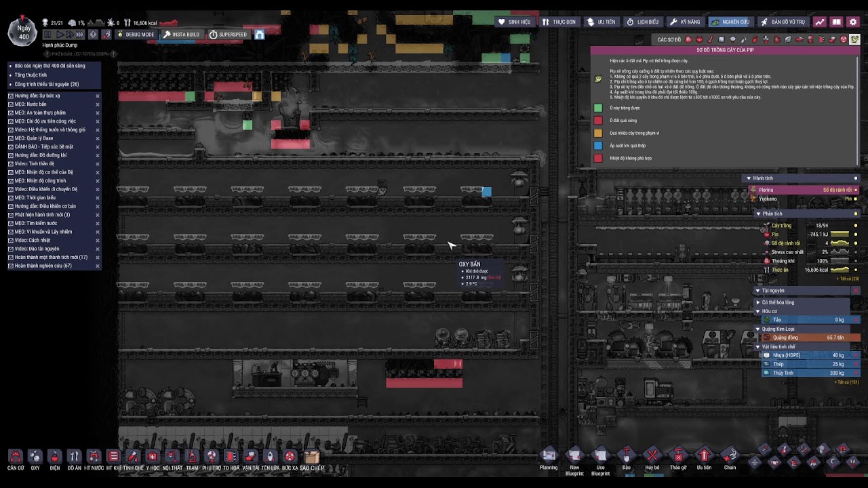Turn off the Pip planting overlay icon
The height and width of the screenshot is (488, 868).
click(x=854, y=40)
